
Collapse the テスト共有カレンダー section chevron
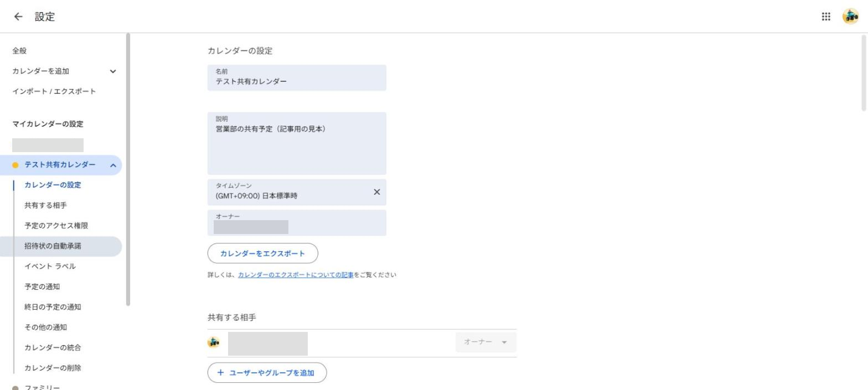pos(112,165)
